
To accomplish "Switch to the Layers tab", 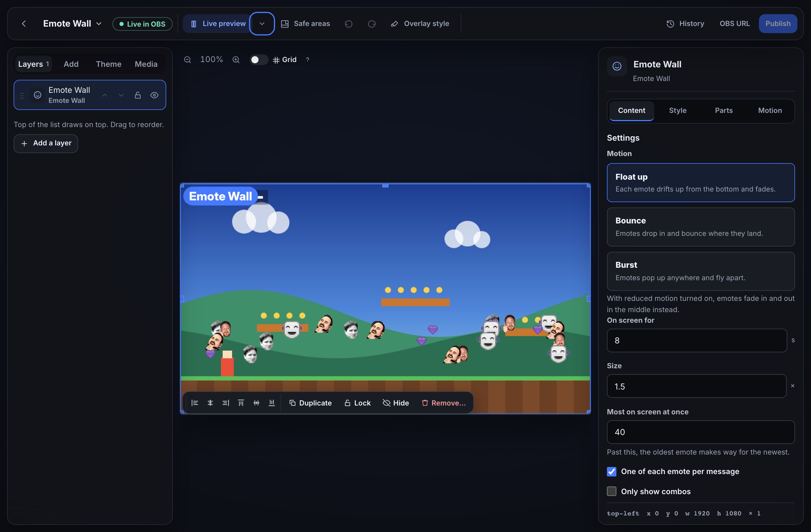I will [x=33, y=64].
